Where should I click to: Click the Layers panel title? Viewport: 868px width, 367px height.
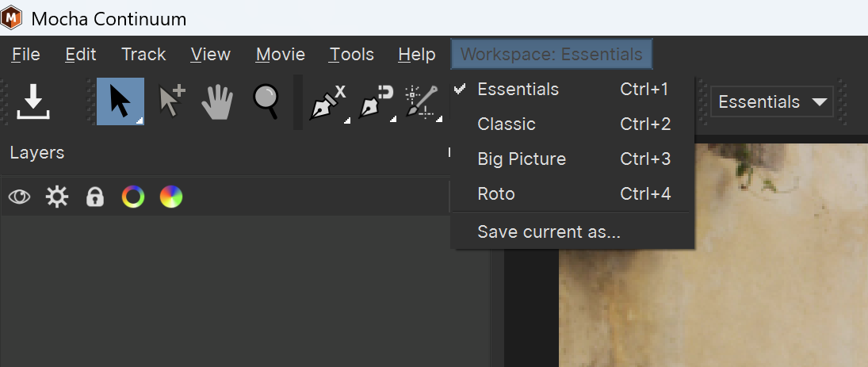pos(37,153)
